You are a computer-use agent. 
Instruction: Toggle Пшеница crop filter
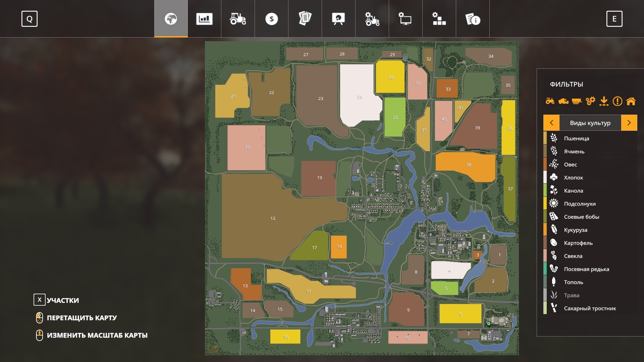(x=576, y=138)
